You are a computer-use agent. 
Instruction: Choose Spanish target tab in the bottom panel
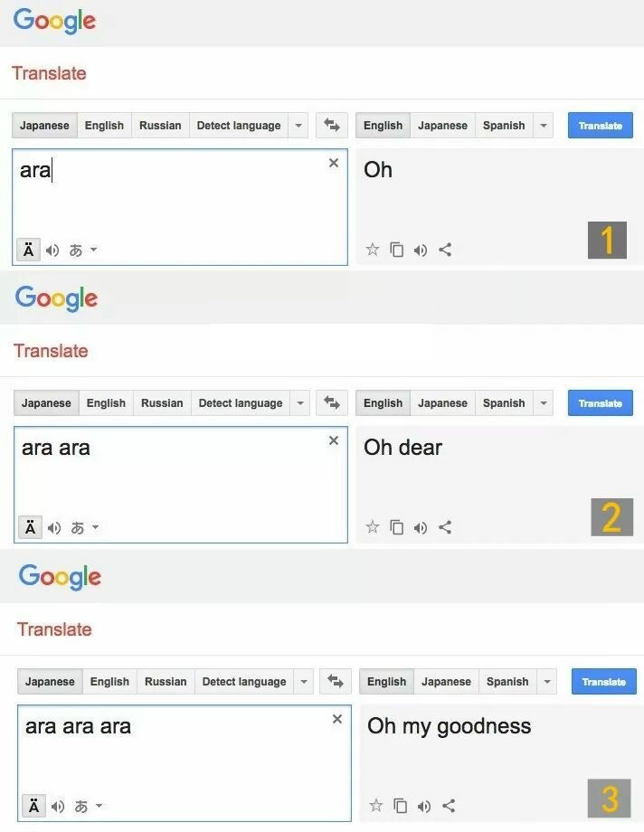pos(506,682)
